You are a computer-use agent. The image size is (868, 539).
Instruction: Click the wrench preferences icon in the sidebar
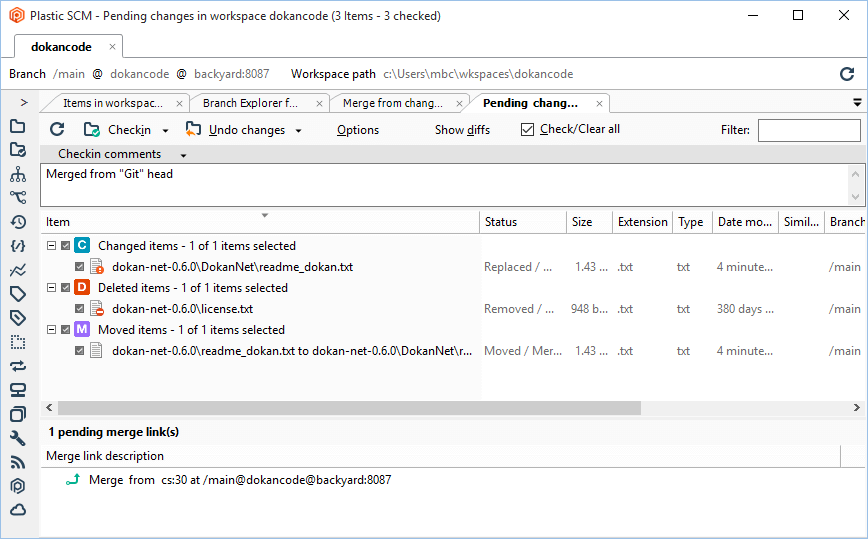17,438
